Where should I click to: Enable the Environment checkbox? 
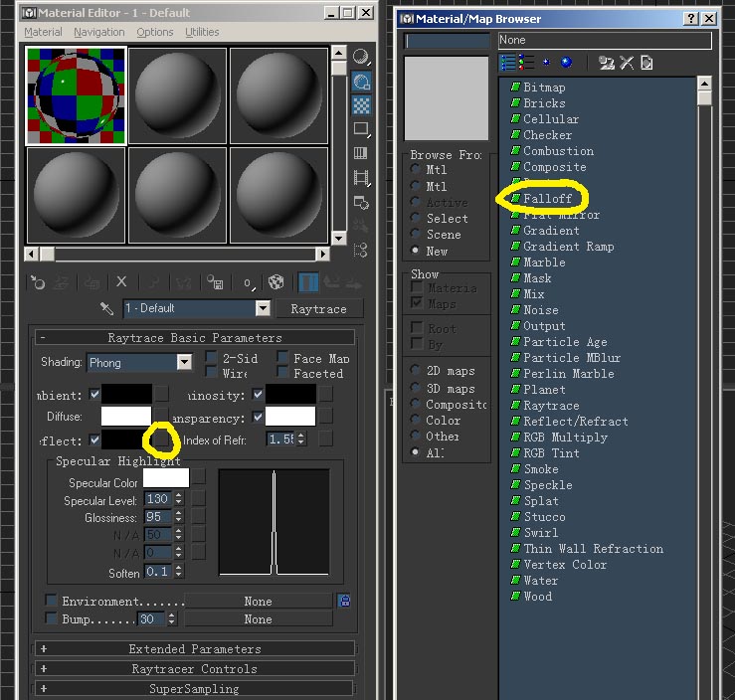(x=51, y=601)
